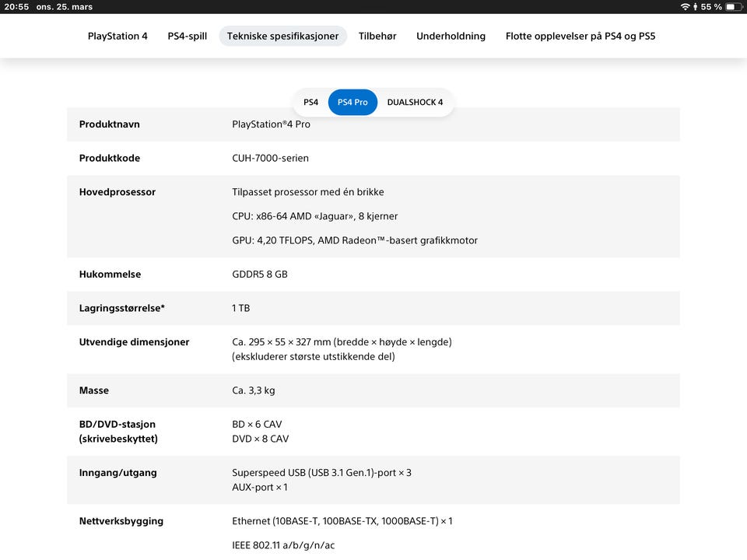747x560 pixels.
Task: Click 'CUH-7000-serien' value
Action: 270,158
